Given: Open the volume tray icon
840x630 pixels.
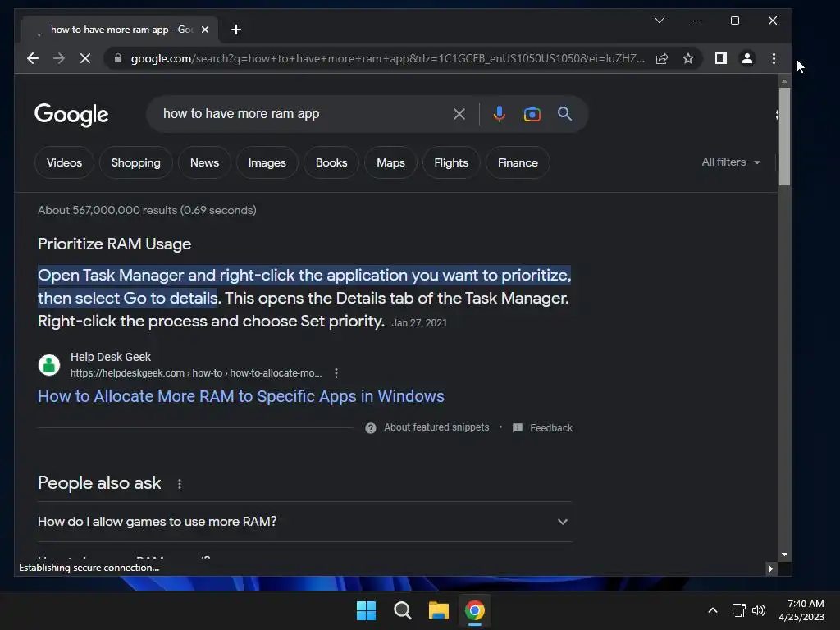Looking at the screenshot, I should point(759,610).
